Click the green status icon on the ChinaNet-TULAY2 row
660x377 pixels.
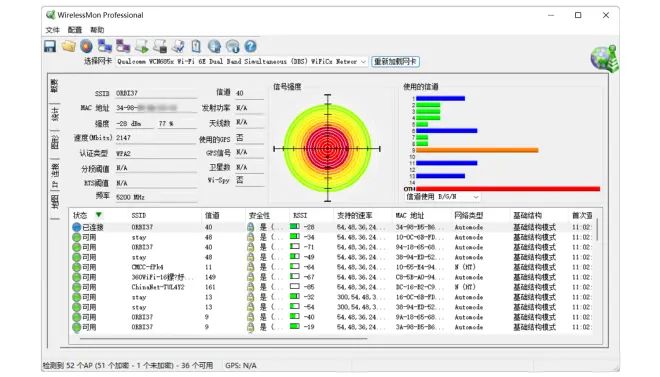click(x=77, y=287)
